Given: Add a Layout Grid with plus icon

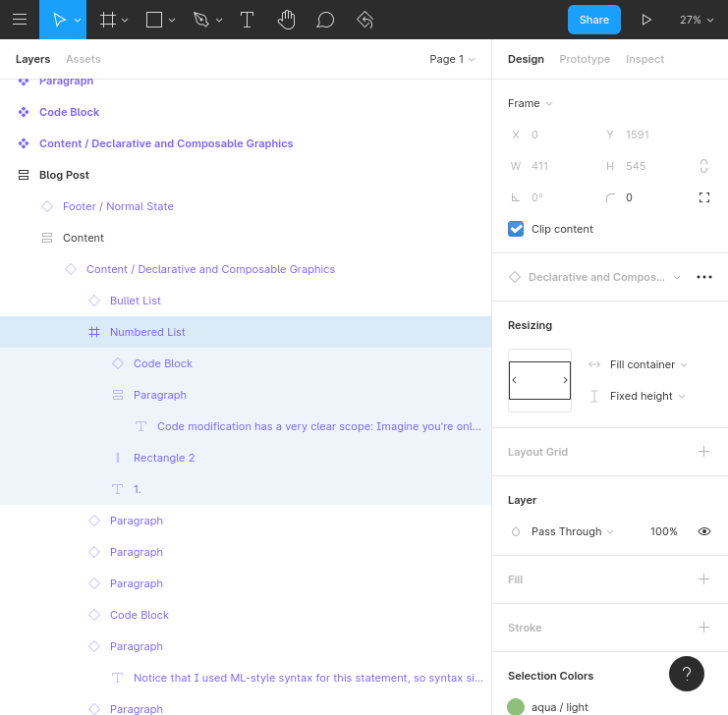Looking at the screenshot, I should [703, 451].
